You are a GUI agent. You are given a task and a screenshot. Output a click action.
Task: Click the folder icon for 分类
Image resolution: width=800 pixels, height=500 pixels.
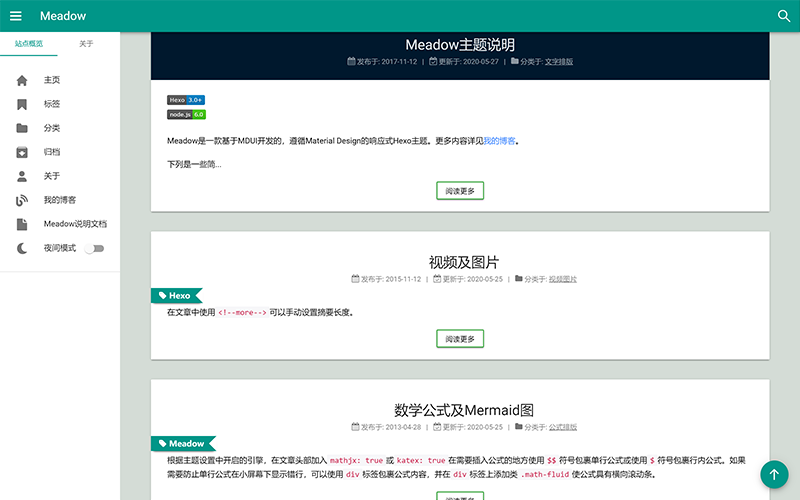pyautogui.click(x=22, y=128)
